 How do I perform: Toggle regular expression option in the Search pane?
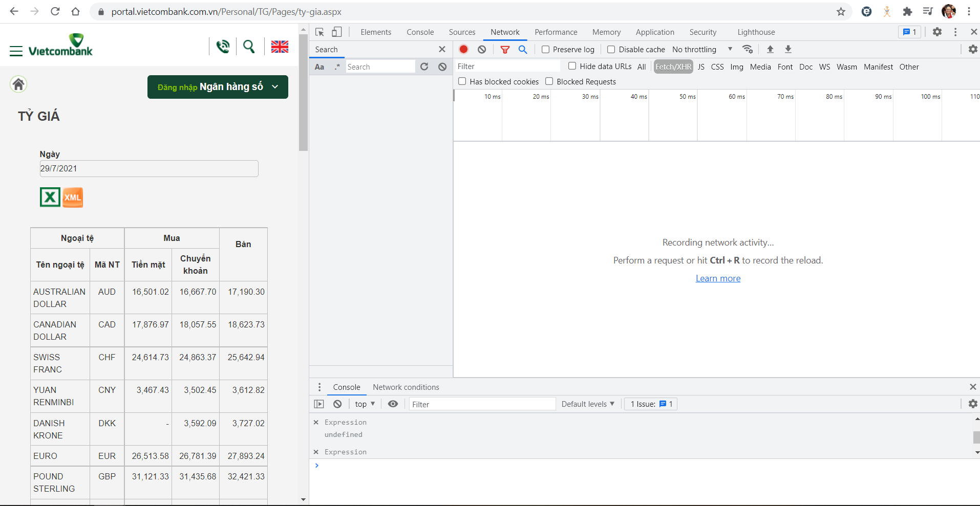(x=337, y=67)
